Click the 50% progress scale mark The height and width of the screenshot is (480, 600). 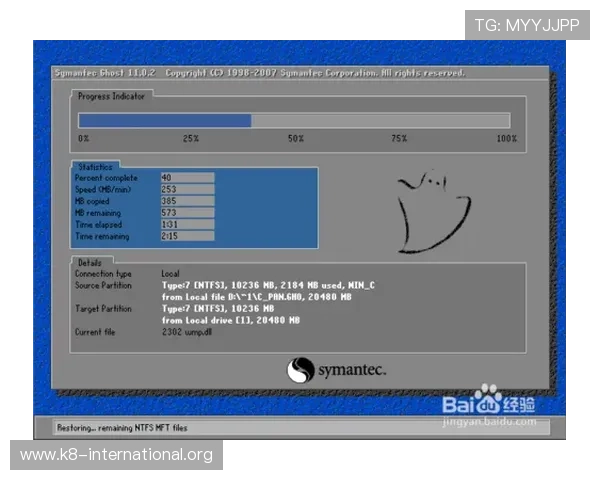click(296, 138)
